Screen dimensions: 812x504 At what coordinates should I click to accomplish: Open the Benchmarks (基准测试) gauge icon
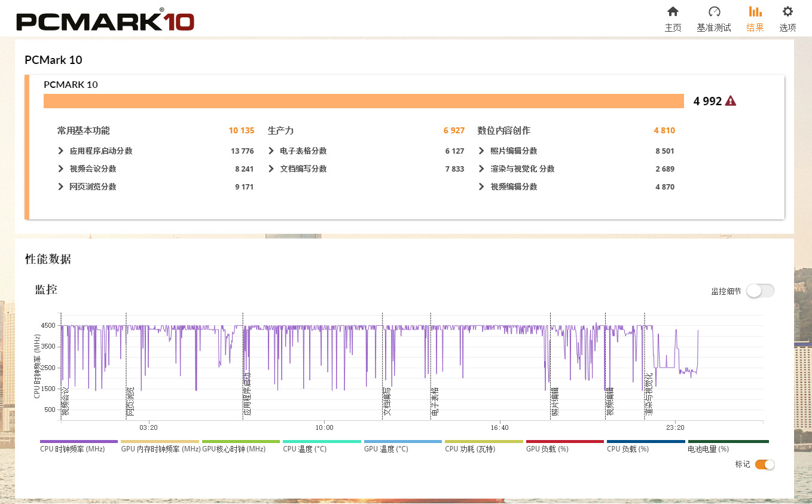[x=714, y=11]
